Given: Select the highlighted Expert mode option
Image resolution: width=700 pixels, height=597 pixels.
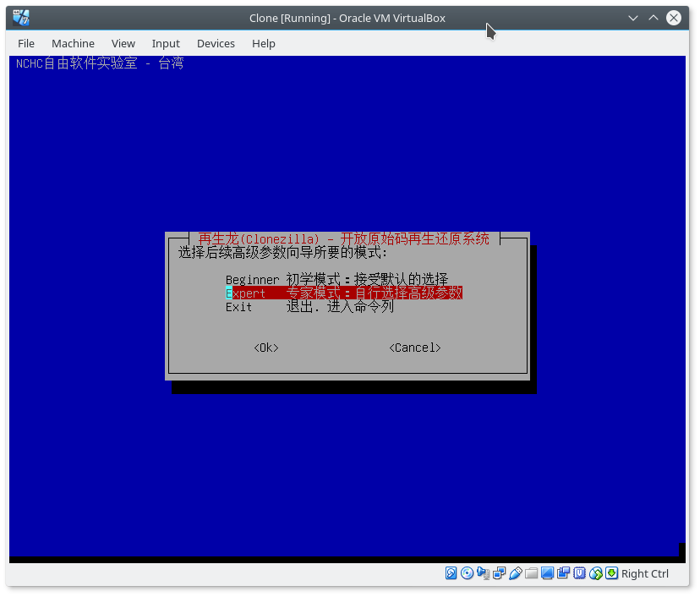Looking at the screenshot, I should [344, 293].
